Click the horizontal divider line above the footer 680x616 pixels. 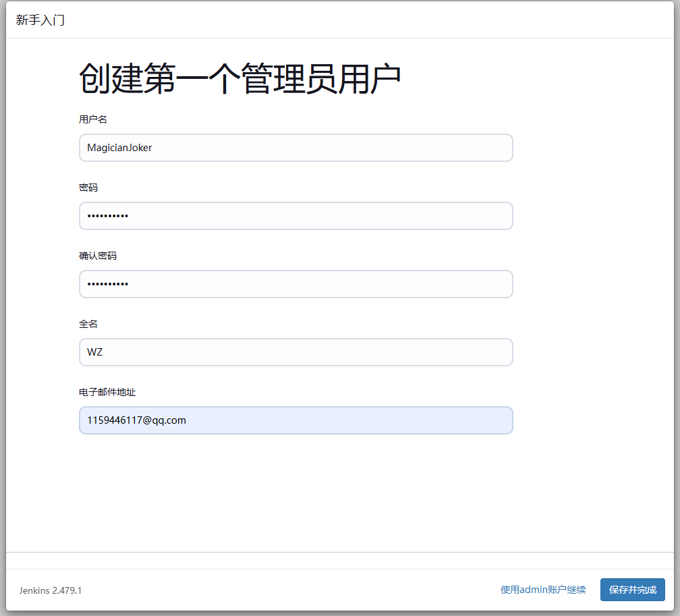[x=340, y=552]
